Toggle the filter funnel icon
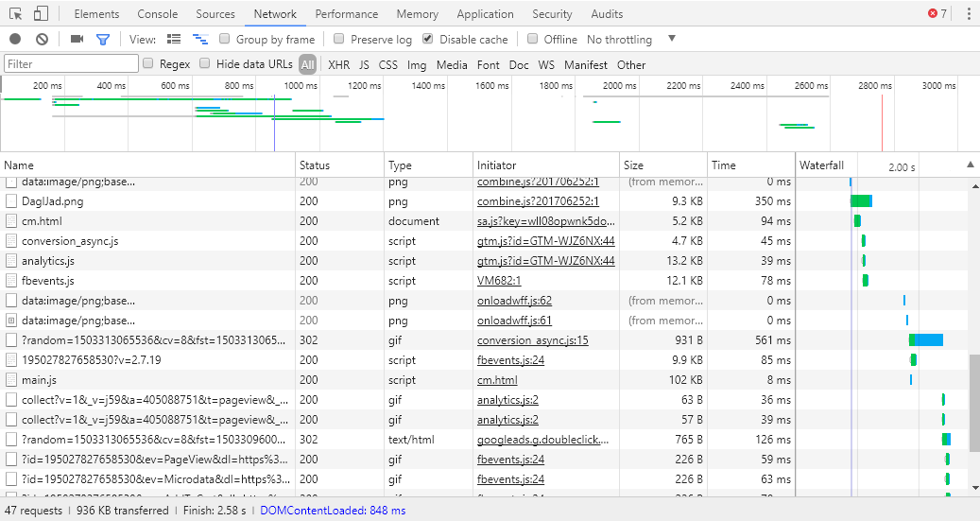The width and height of the screenshot is (980, 521). point(103,40)
